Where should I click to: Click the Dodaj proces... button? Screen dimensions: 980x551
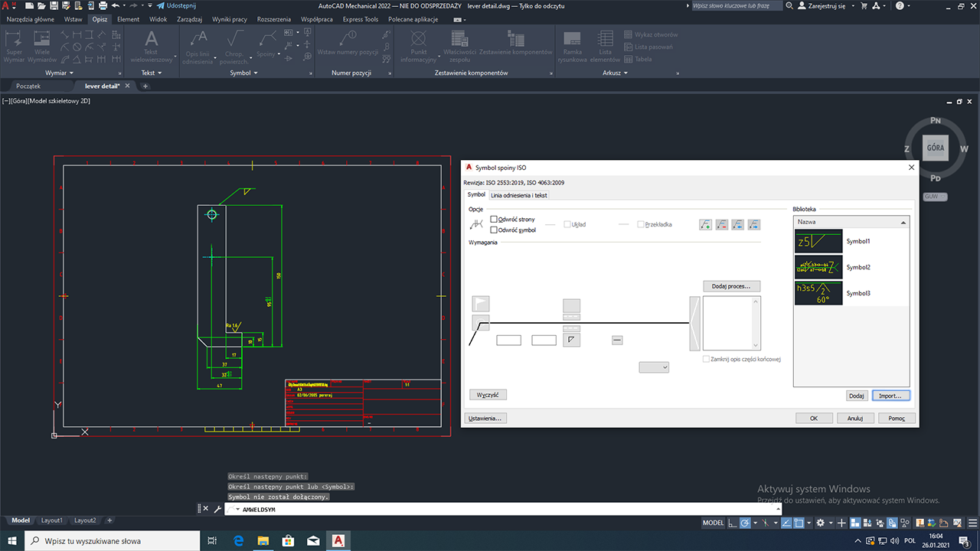[731, 286]
